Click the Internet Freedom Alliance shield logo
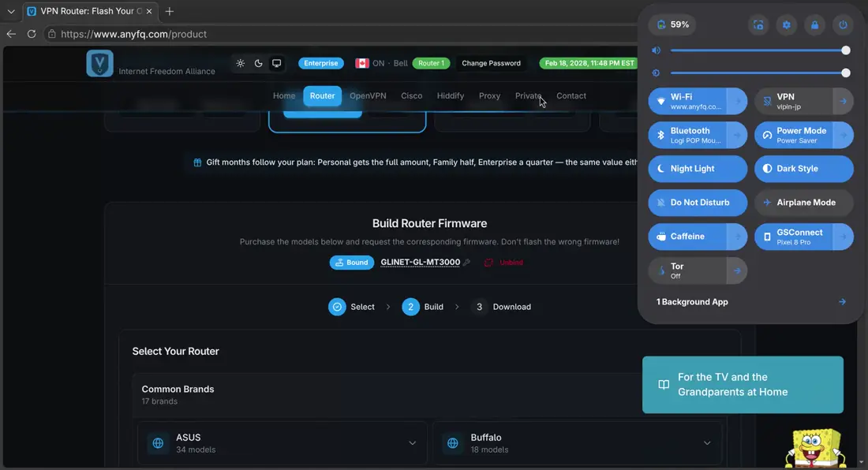868x470 pixels. [x=99, y=63]
